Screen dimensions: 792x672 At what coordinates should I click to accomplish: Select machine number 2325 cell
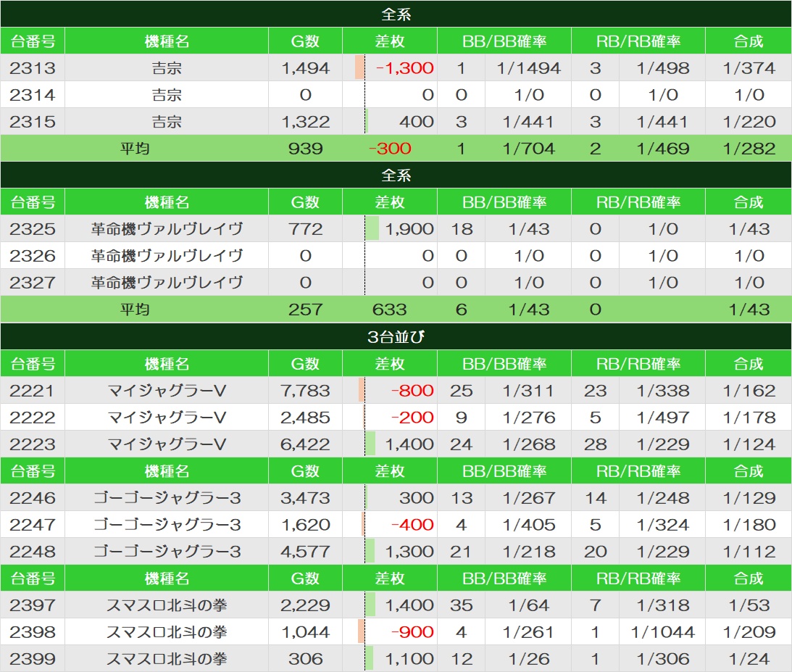33,229
